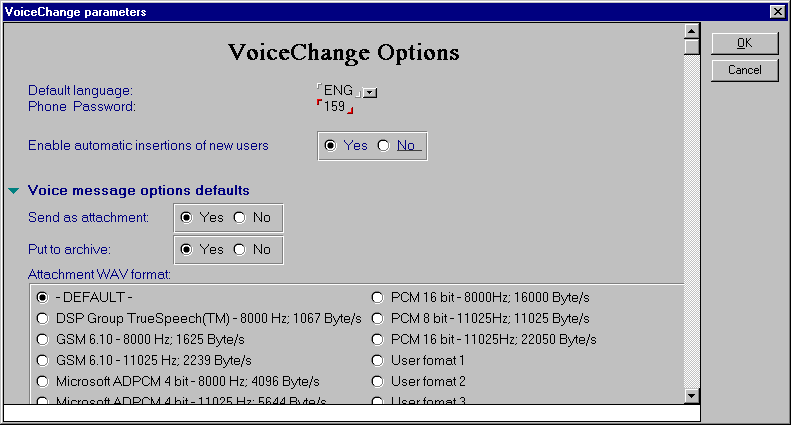This screenshot has height=425, width=791.
Task: Close the VoiceChange parameters dialog
Action: [777, 12]
